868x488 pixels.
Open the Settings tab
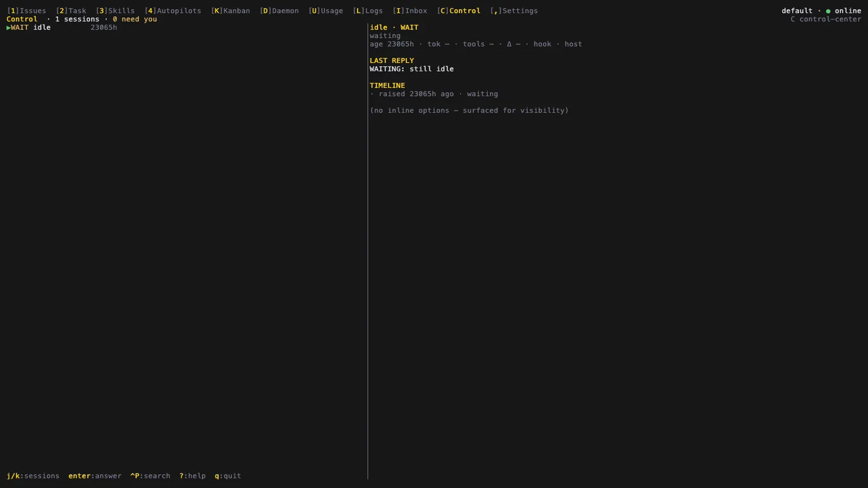coord(514,11)
